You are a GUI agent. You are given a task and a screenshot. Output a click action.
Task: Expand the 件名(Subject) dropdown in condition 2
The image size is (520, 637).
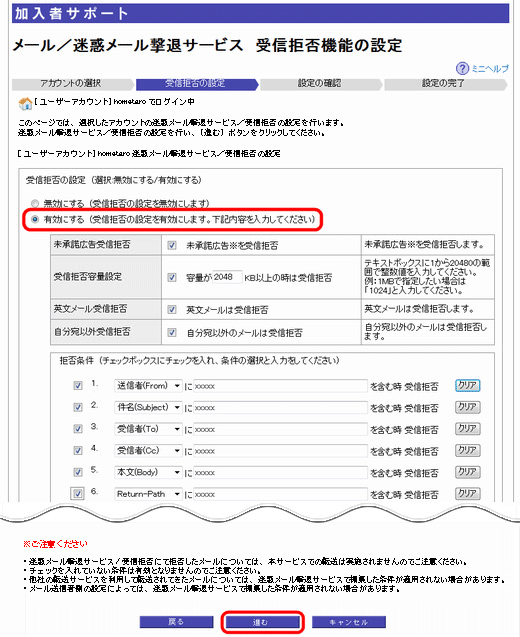148,407
